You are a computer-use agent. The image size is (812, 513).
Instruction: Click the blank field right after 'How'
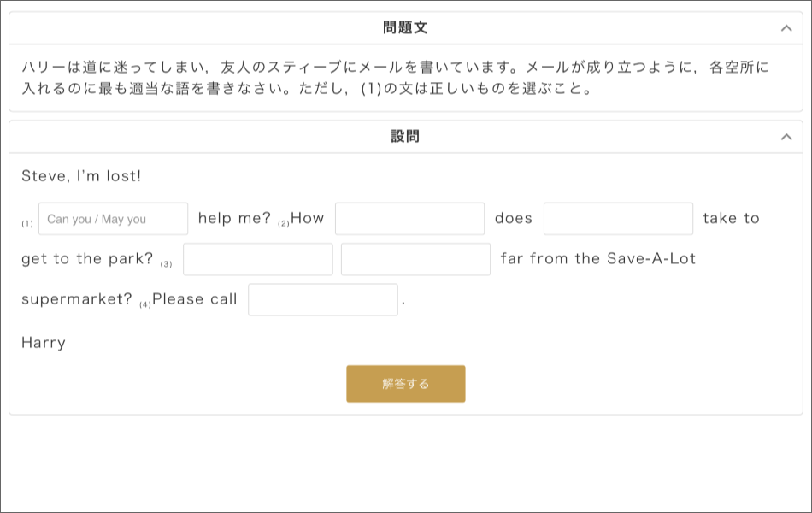coord(409,219)
